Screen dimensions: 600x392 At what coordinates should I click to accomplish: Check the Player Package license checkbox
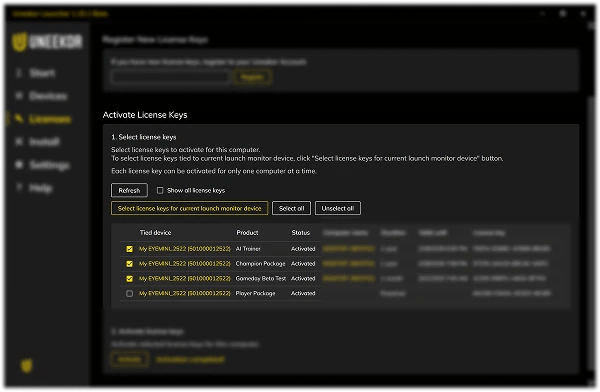pyautogui.click(x=129, y=294)
